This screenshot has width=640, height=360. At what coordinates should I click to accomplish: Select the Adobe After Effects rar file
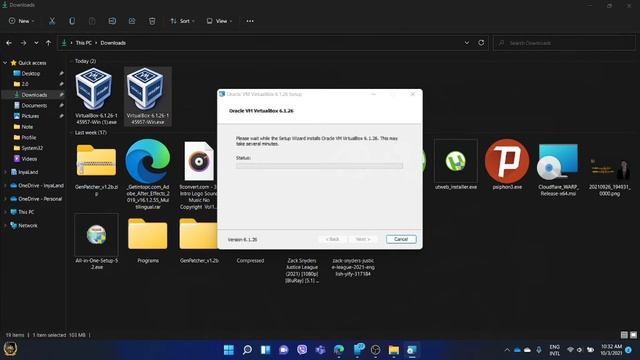(x=148, y=175)
